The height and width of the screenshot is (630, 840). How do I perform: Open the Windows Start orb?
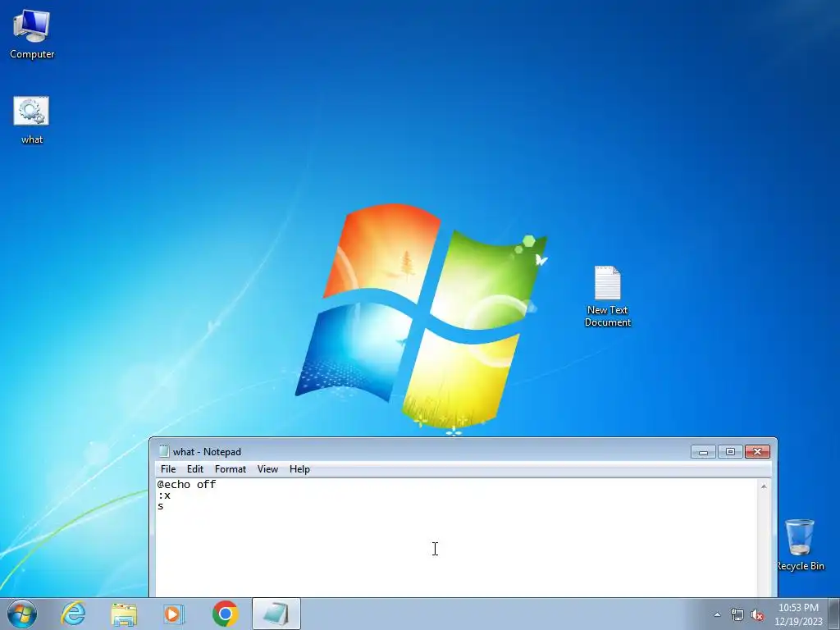point(22,614)
